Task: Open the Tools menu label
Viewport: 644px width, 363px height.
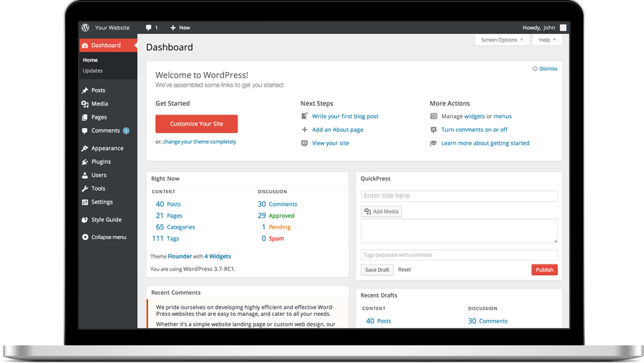Action: click(x=98, y=189)
